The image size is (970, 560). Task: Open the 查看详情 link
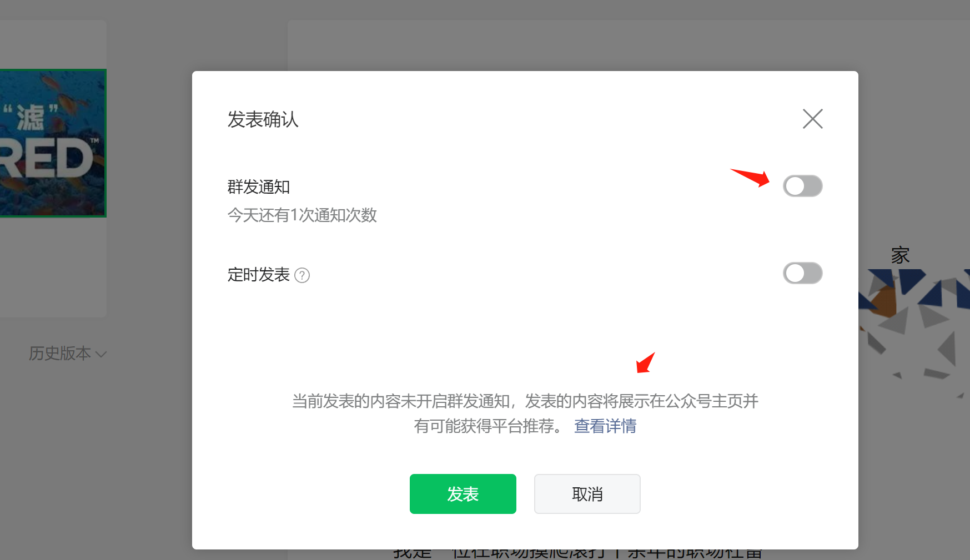coord(605,426)
